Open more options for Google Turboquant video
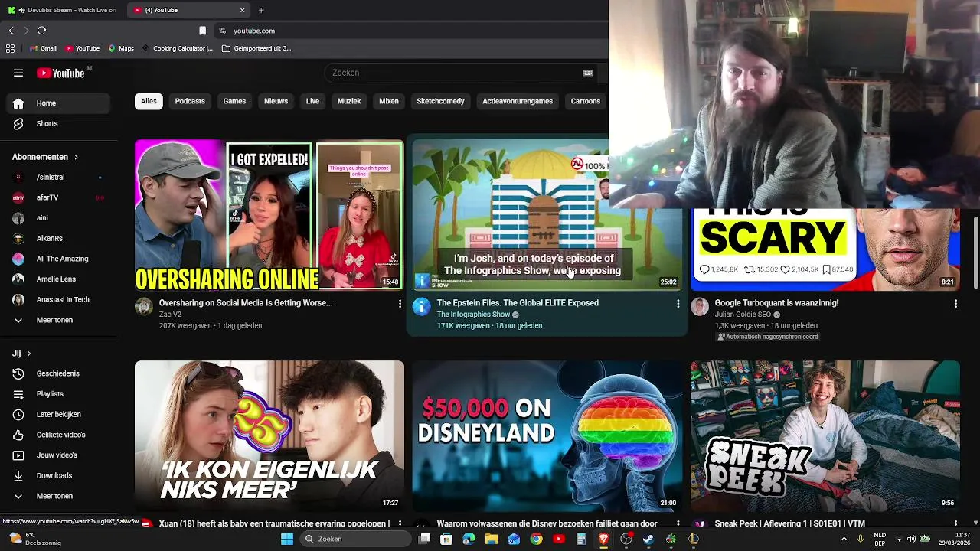The image size is (980, 551). pyautogui.click(x=955, y=304)
